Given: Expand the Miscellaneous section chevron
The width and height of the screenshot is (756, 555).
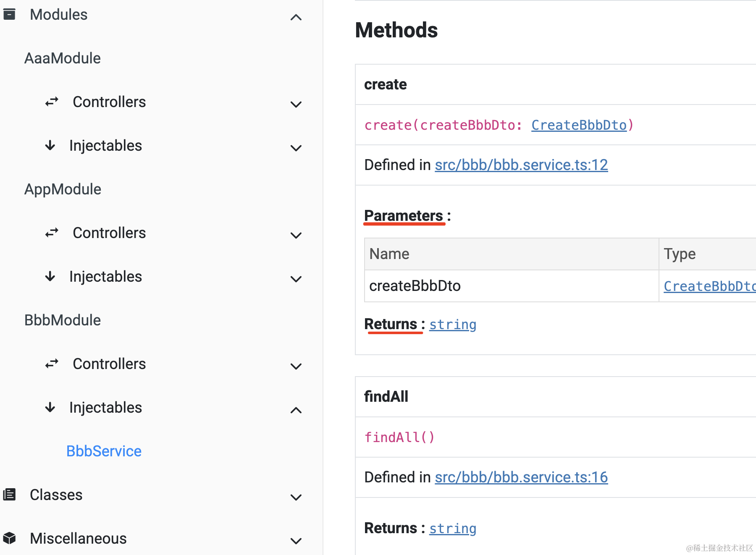Looking at the screenshot, I should (x=296, y=541).
